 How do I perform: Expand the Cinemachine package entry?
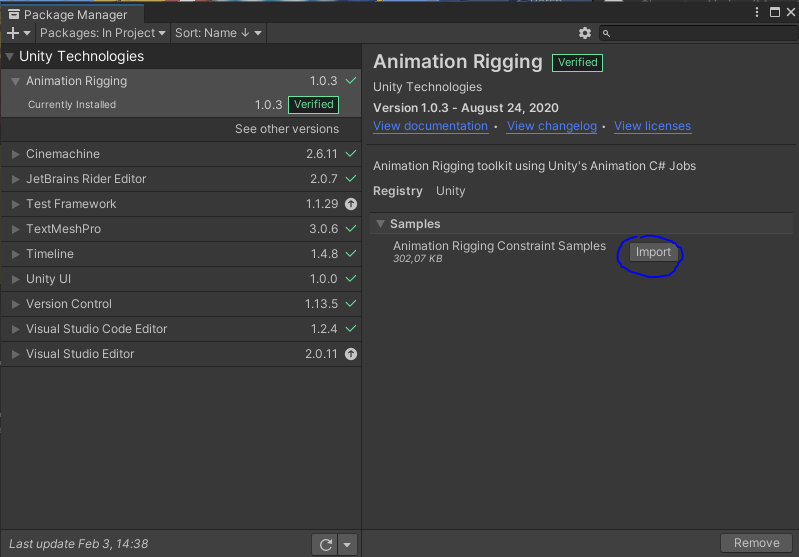click(x=15, y=154)
